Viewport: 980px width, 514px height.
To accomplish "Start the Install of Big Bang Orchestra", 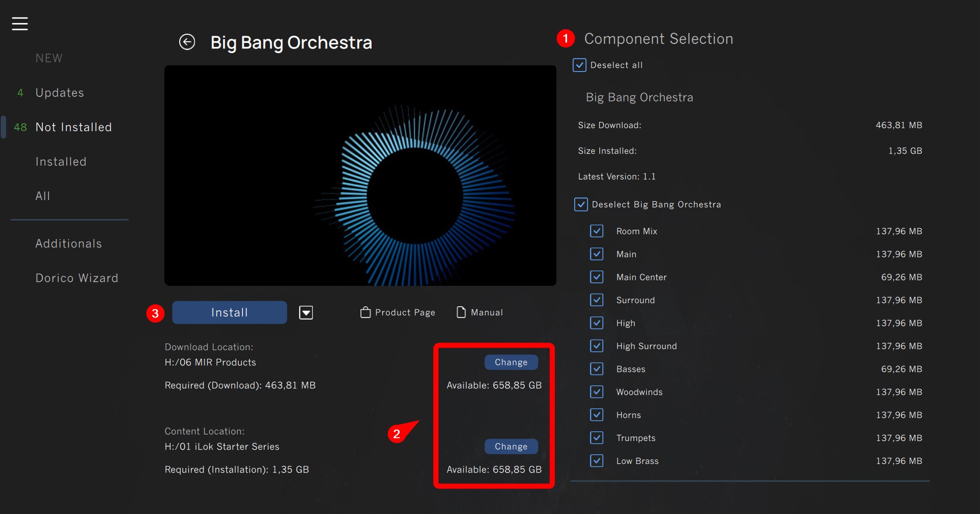I will click(x=230, y=312).
